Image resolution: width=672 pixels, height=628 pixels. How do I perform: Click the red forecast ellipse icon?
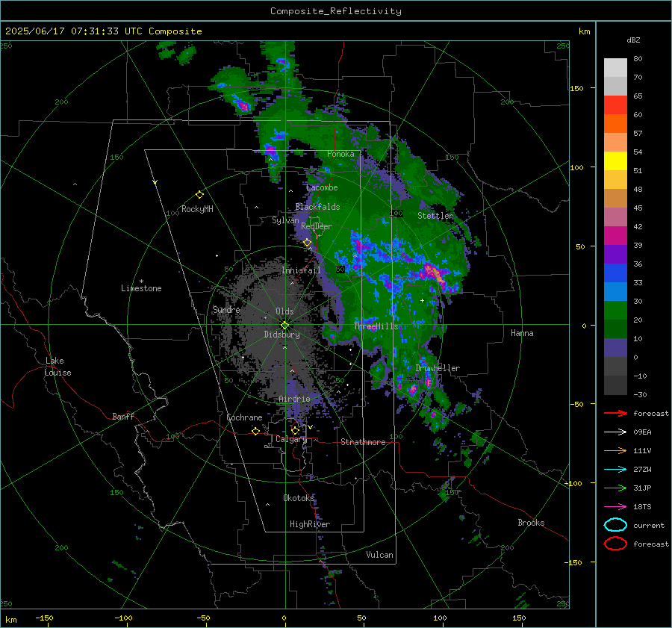point(615,544)
